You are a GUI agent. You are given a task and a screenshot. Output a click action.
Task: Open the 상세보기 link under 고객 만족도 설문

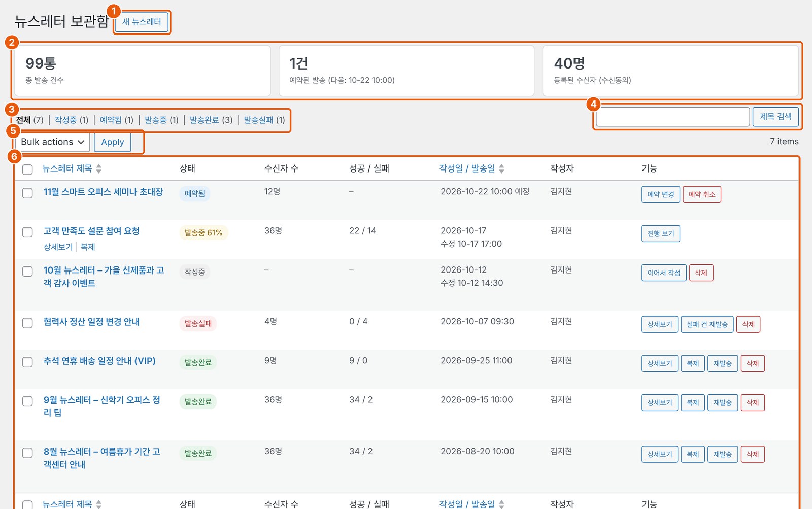click(58, 247)
